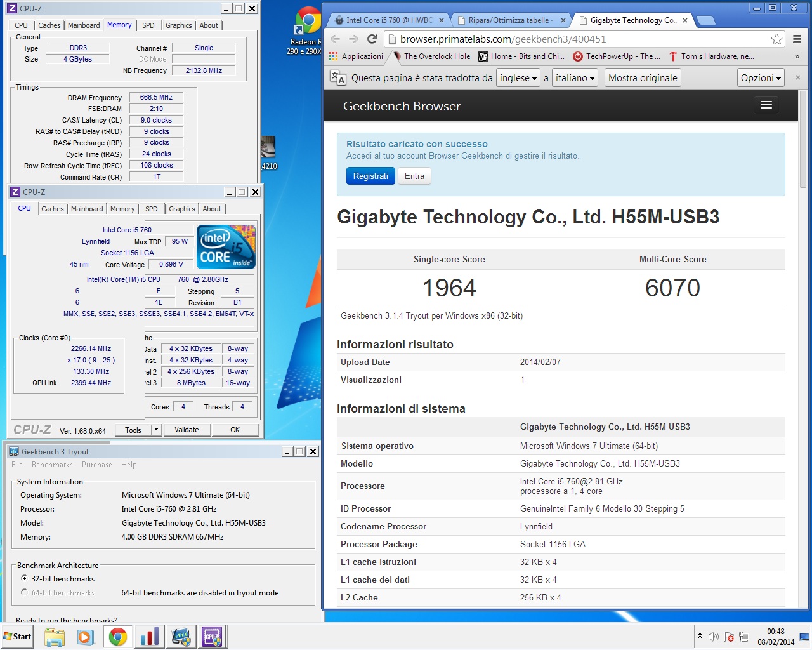Open Graphics tab in front CPU-Z window
The height and width of the screenshot is (650, 812).
pyautogui.click(x=182, y=209)
